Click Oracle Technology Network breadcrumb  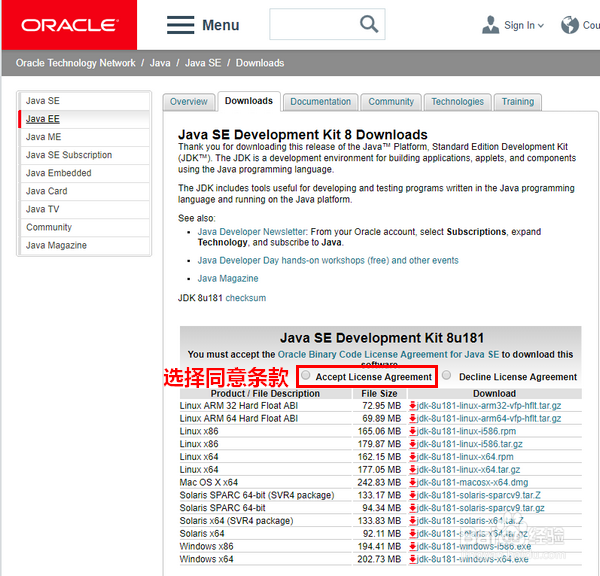(75, 63)
